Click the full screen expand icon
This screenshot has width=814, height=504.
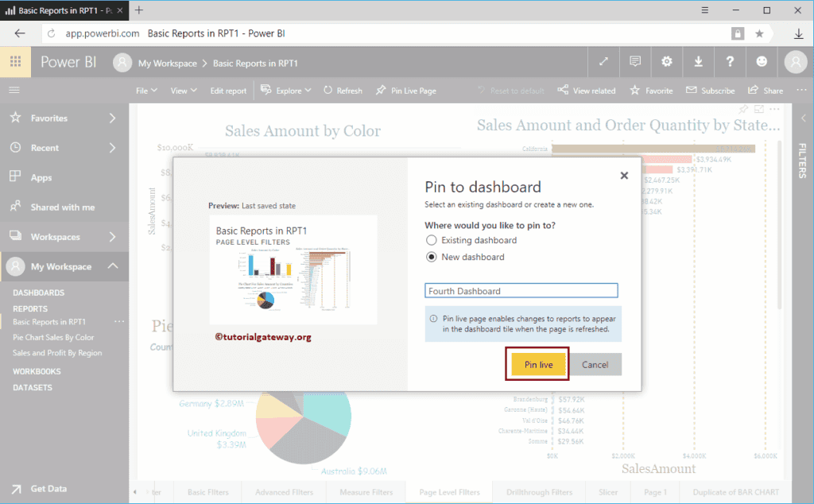tap(603, 62)
